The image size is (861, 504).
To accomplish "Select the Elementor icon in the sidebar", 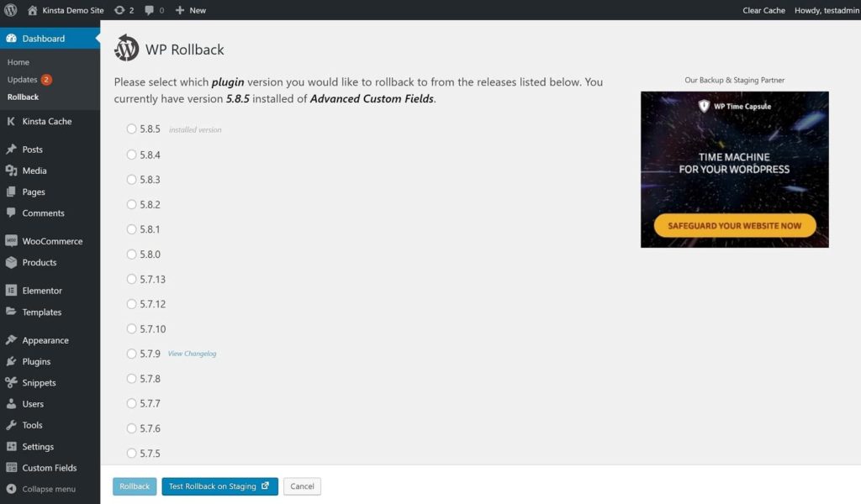I will 11,290.
